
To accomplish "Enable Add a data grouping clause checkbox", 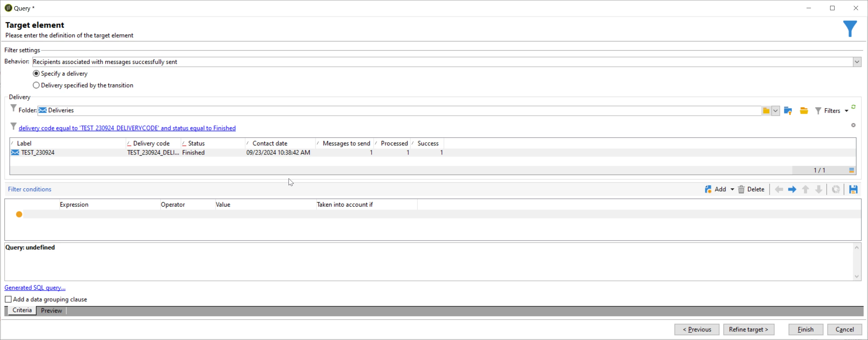I will point(8,300).
